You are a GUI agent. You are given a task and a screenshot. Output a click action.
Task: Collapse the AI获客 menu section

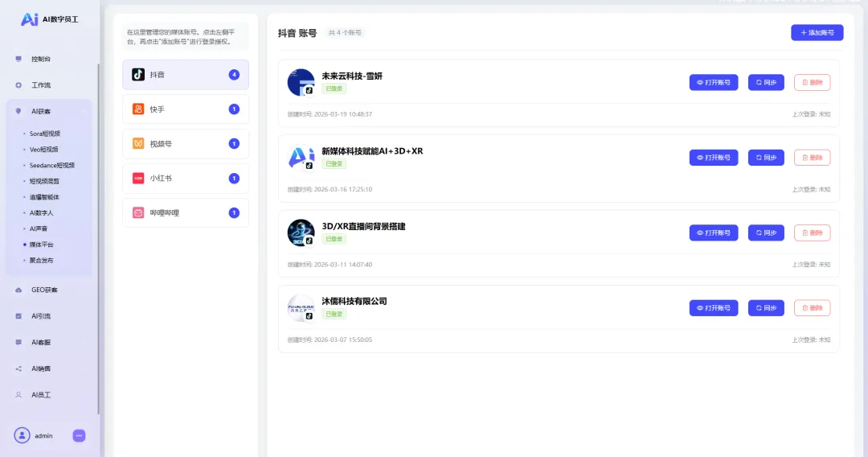point(49,111)
